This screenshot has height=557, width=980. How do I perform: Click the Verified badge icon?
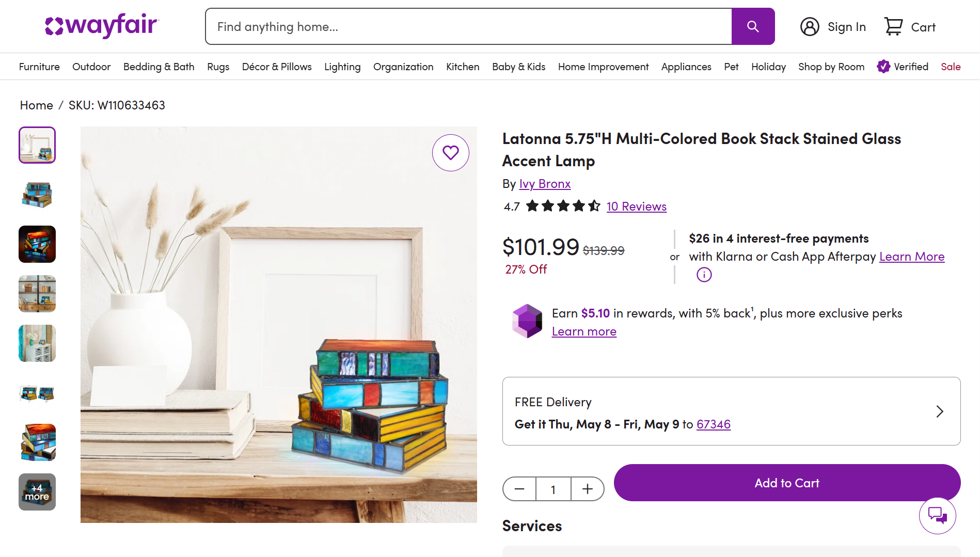tap(883, 67)
